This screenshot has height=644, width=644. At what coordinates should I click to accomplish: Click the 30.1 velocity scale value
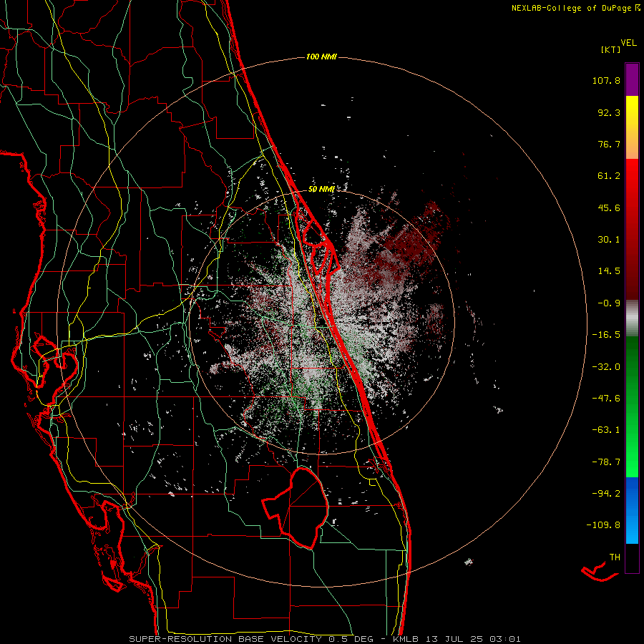tap(609, 240)
